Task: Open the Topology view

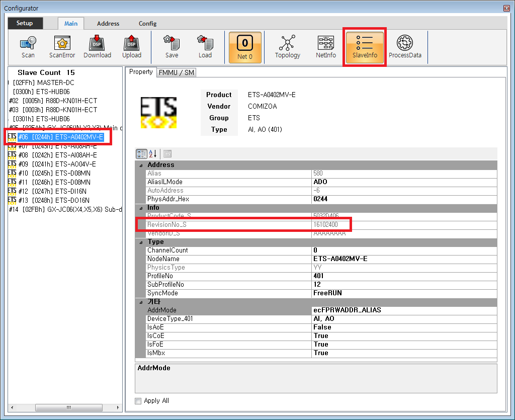Action: point(287,47)
